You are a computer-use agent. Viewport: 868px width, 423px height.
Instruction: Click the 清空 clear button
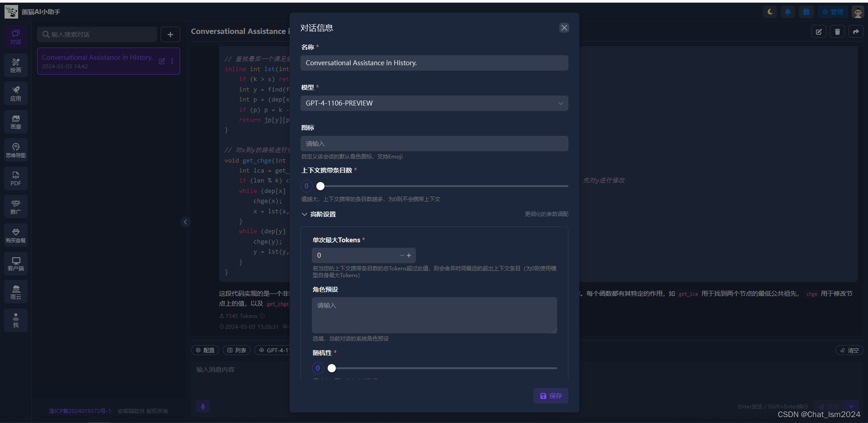pyautogui.click(x=849, y=350)
